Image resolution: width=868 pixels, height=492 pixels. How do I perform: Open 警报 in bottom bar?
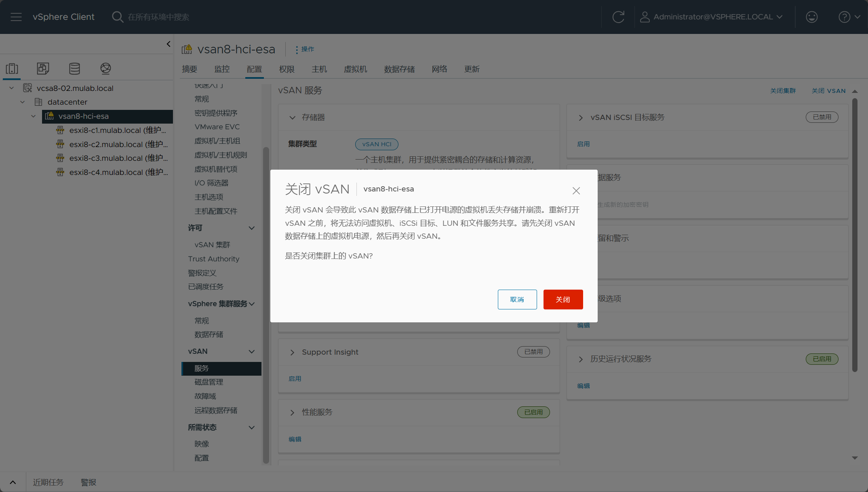88,482
